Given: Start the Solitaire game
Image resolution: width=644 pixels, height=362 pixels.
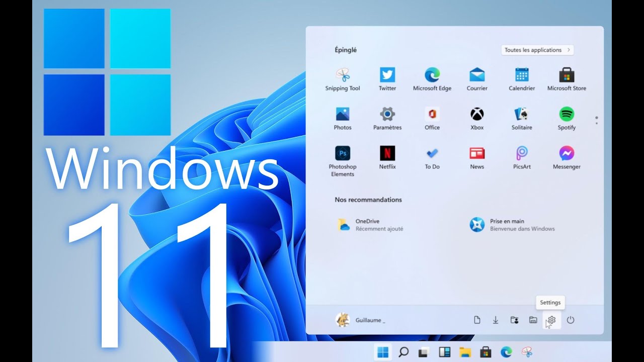Looking at the screenshot, I should [522, 119].
